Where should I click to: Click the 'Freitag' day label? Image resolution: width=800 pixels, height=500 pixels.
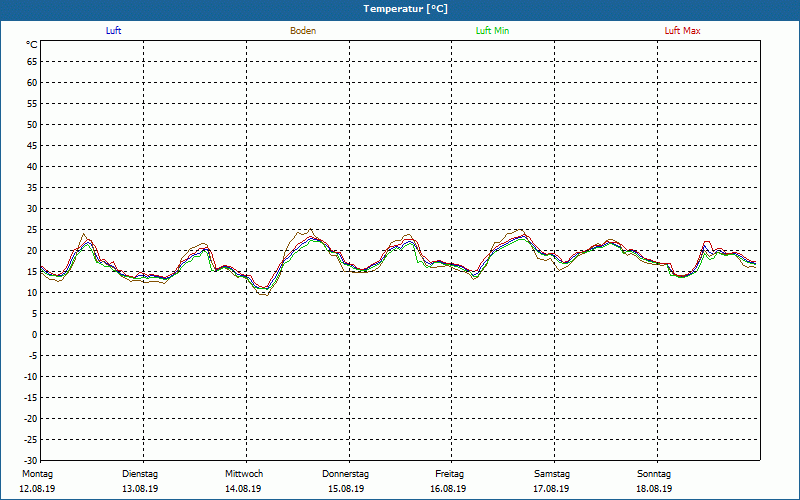(x=449, y=474)
